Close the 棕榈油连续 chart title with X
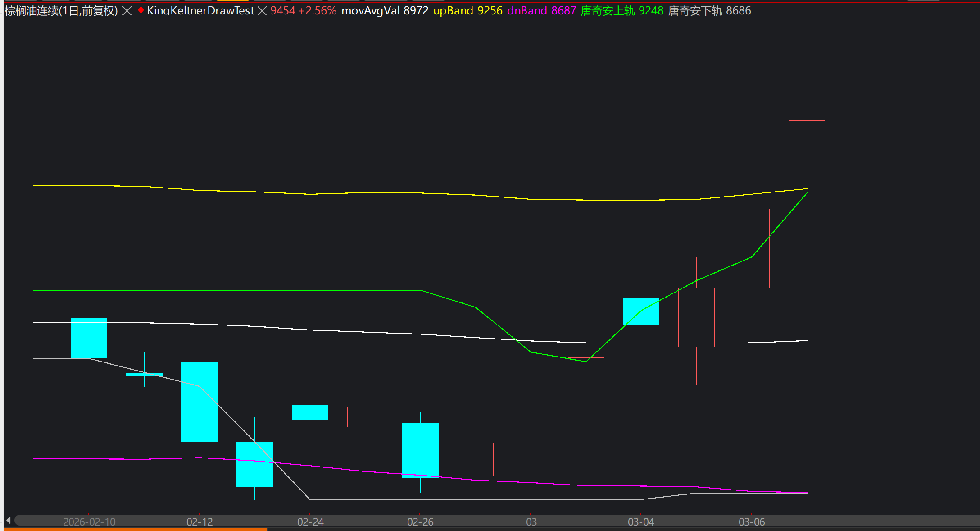Screen dimensions: 980x531 point(127,11)
